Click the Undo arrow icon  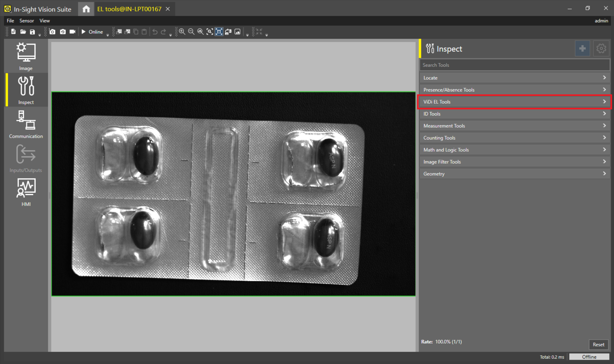tap(155, 32)
